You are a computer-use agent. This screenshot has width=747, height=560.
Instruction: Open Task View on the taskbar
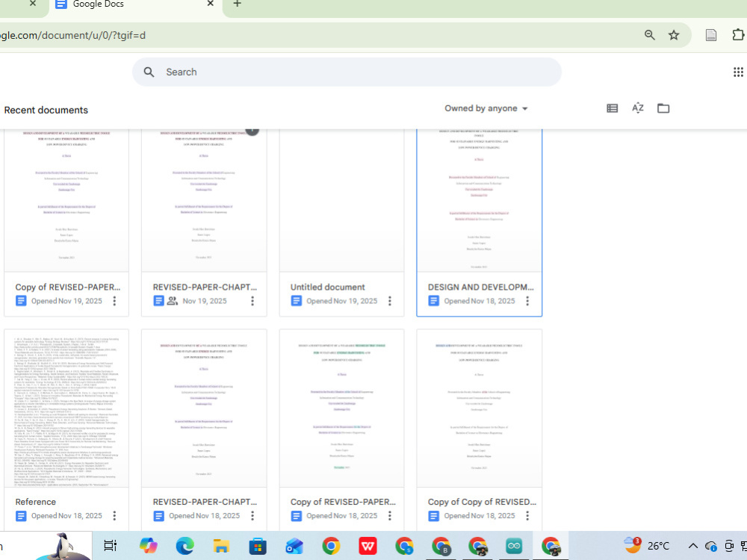[111, 546]
